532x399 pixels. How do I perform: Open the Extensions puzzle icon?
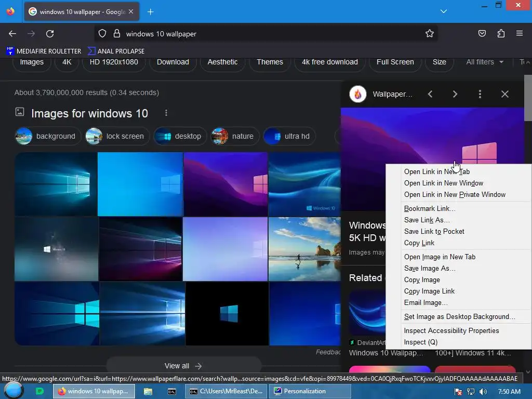click(x=501, y=34)
